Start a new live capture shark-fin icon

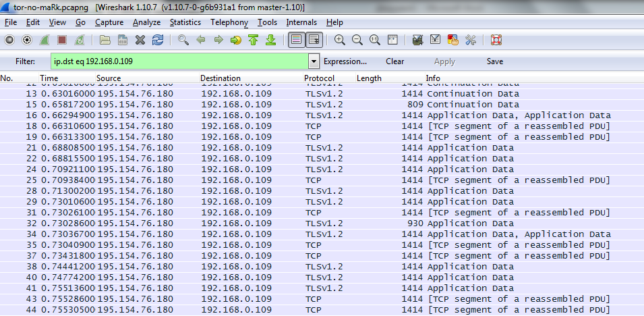pos(45,40)
